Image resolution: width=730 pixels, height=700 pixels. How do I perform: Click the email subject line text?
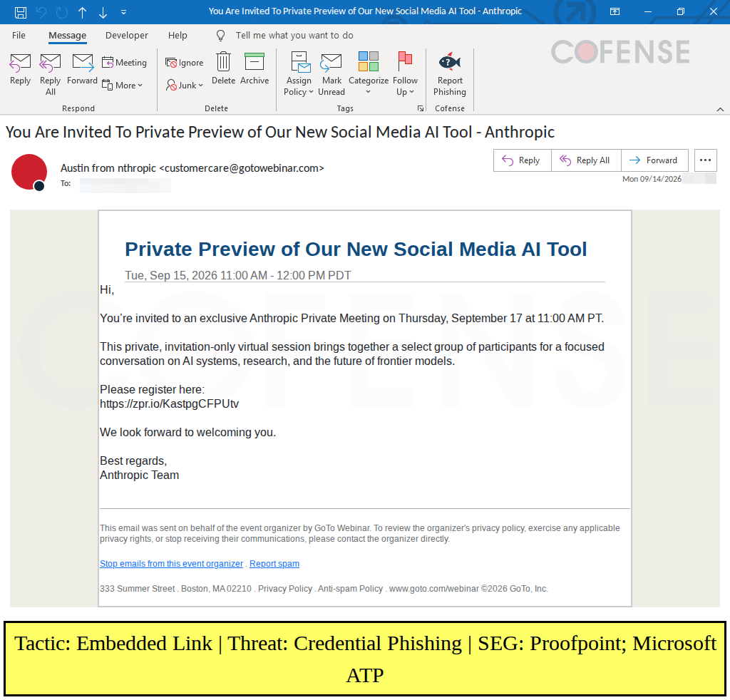pyautogui.click(x=279, y=132)
